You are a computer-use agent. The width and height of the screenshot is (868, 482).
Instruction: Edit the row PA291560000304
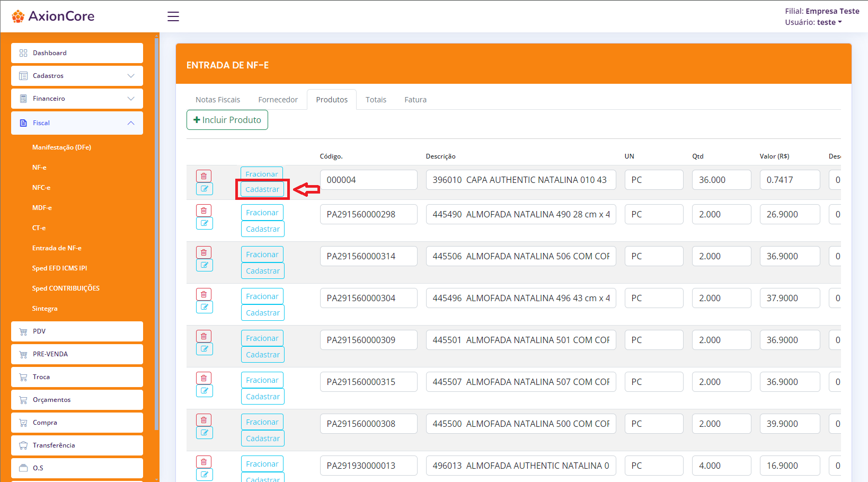pos(204,307)
